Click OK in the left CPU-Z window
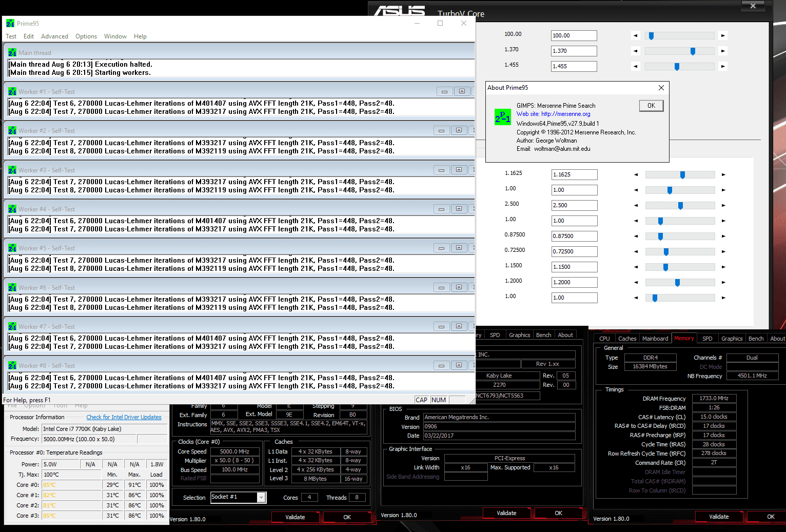The height and width of the screenshot is (532, 786). pyautogui.click(x=347, y=517)
